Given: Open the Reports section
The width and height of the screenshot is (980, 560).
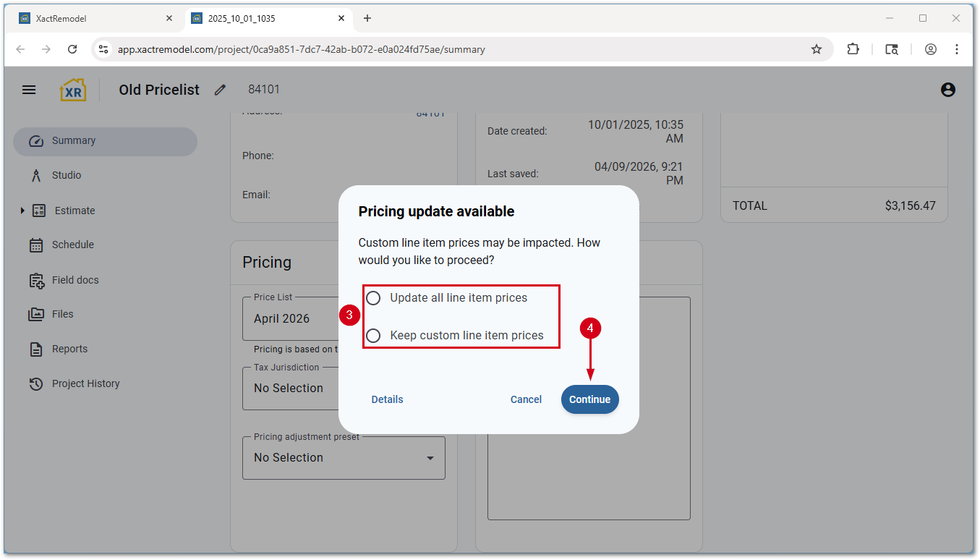Looking at the screenshot, I should coord(68,349).
